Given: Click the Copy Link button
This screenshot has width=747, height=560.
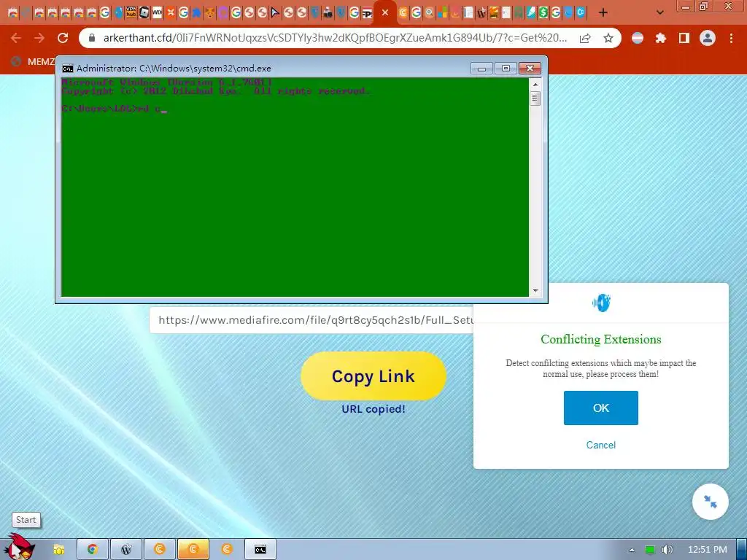Looking at the screenshot, I should pyautogui.click(x=373, y=376).
